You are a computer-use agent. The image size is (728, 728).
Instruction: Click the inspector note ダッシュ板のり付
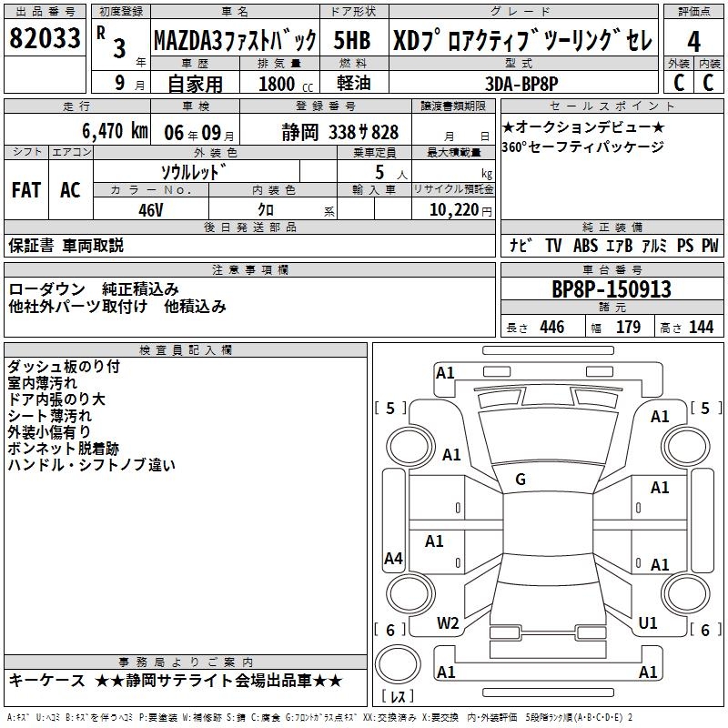(64, 367)
